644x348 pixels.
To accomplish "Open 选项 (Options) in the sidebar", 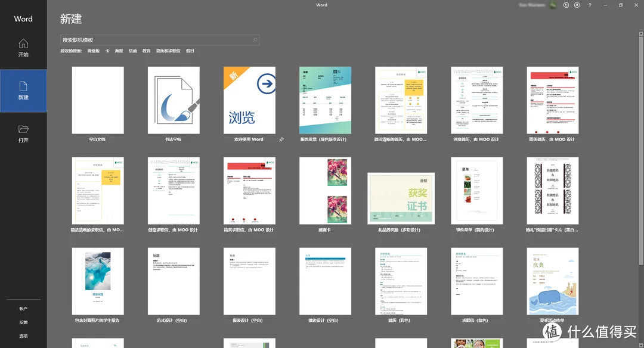I will pos(23,336).
